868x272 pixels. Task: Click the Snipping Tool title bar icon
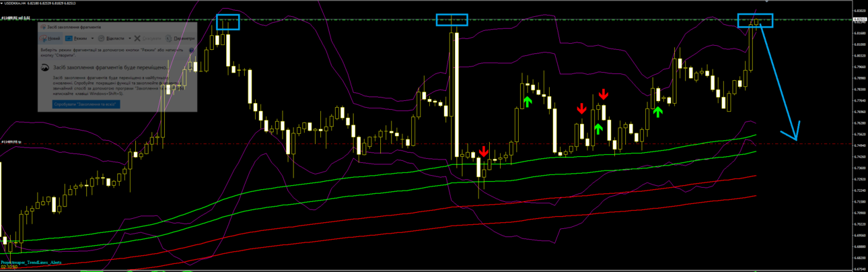[43, 27]
